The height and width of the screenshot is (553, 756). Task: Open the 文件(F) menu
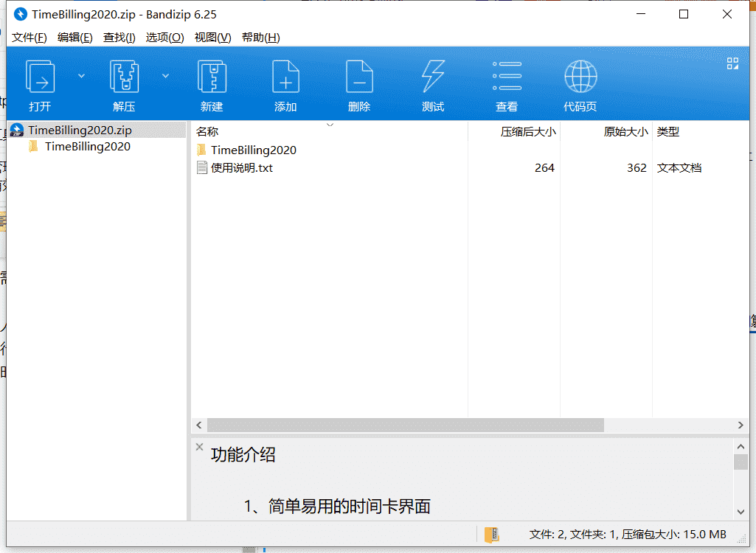(x=29, y=38)
